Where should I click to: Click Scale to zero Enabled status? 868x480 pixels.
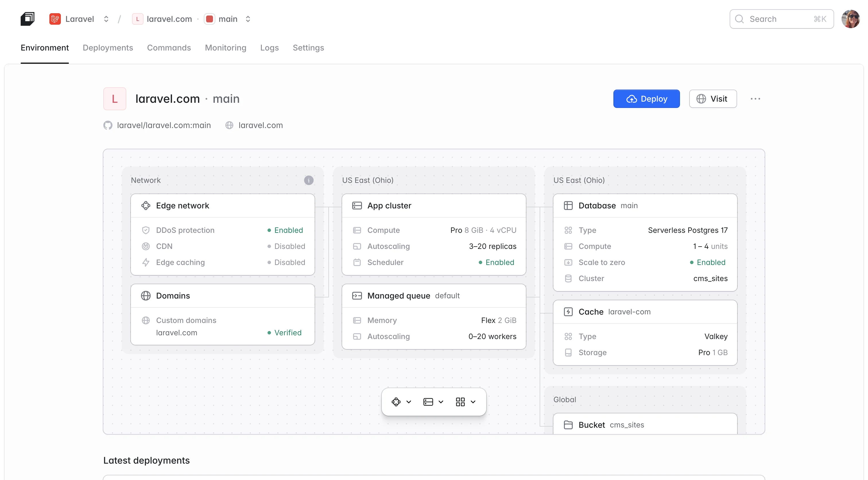pos(708,263)
